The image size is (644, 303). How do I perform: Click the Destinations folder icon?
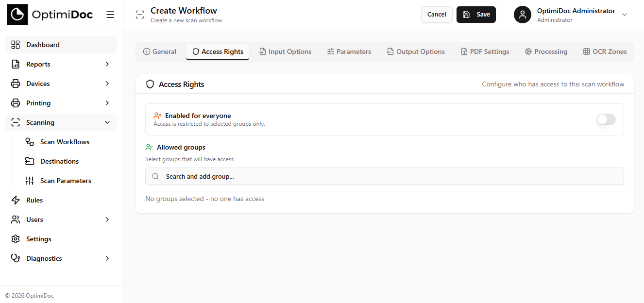(30, 161)
